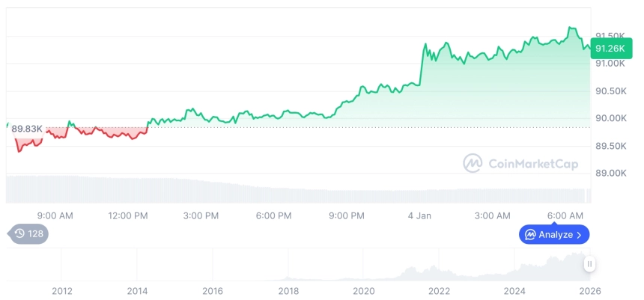Viewport: 644px width, 300px height.
Task: Open the Analyze panel
Action: [x=554, y=235]
